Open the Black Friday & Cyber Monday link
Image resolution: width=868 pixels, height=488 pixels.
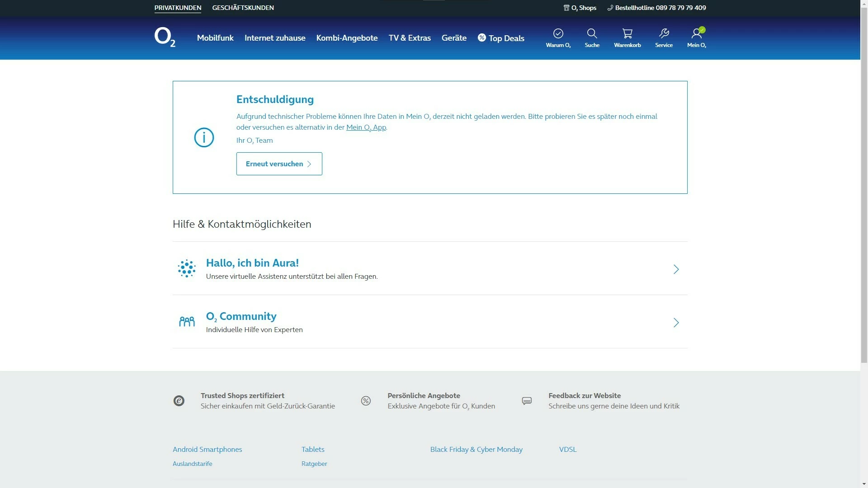tap(476, 449)
